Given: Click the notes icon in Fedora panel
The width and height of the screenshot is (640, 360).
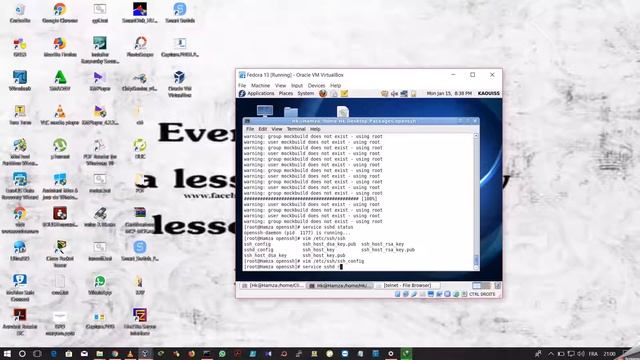Looking at the screenshot, I should tap(344, 93).
